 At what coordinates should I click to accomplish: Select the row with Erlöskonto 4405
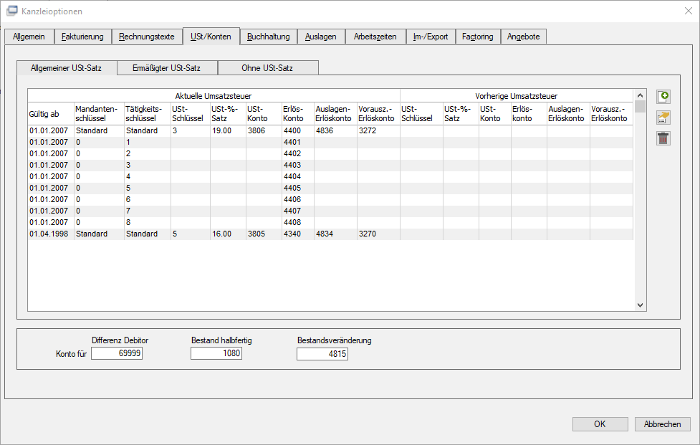coord(330,188)
